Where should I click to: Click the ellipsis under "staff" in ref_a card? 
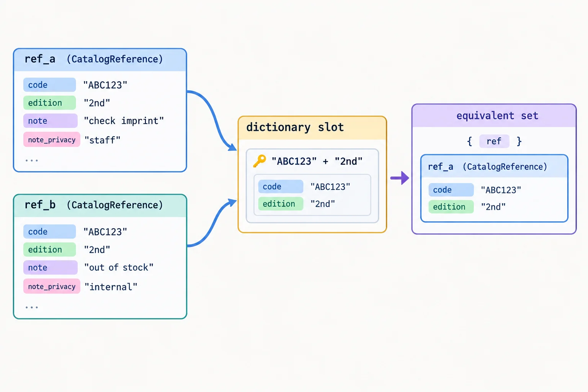(x=32, y=160)
